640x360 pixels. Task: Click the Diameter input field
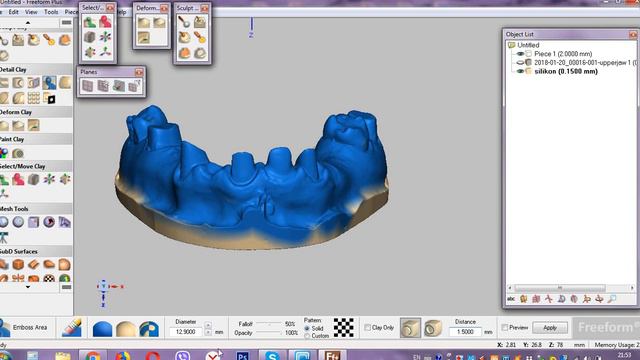186,332
